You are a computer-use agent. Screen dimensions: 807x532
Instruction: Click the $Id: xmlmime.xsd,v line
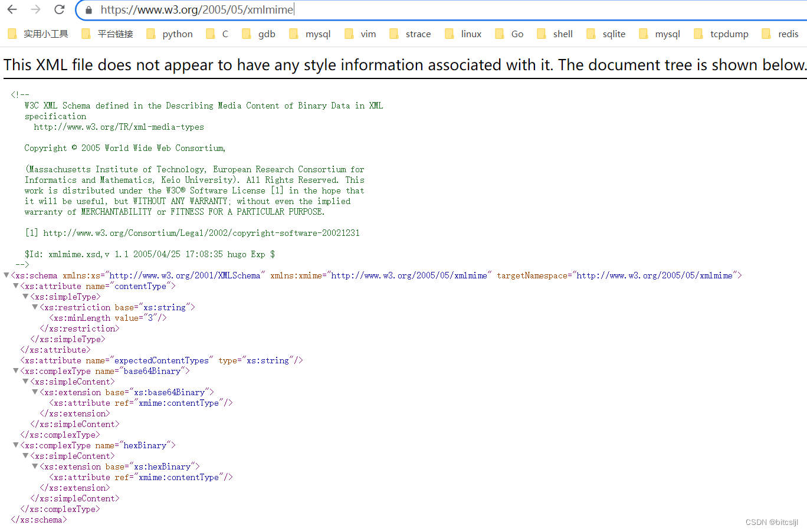tap(150, 254)
